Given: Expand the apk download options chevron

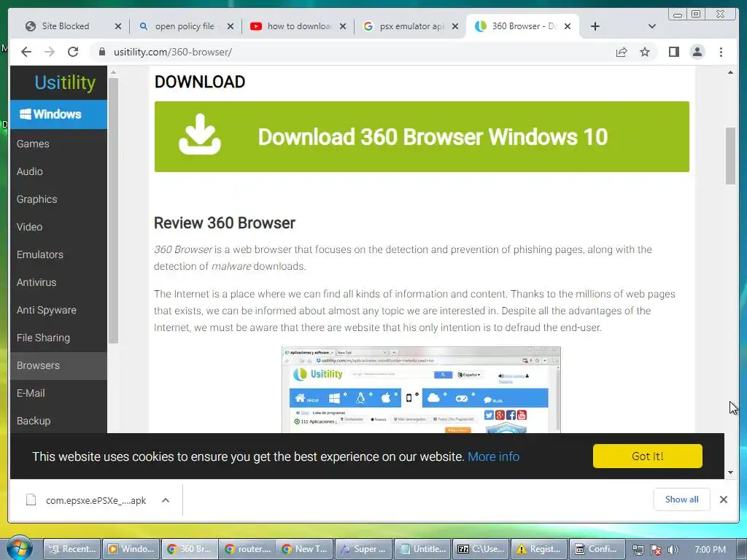Looking at the screenshot, I should pyautogui.click(x=166, y=500).
